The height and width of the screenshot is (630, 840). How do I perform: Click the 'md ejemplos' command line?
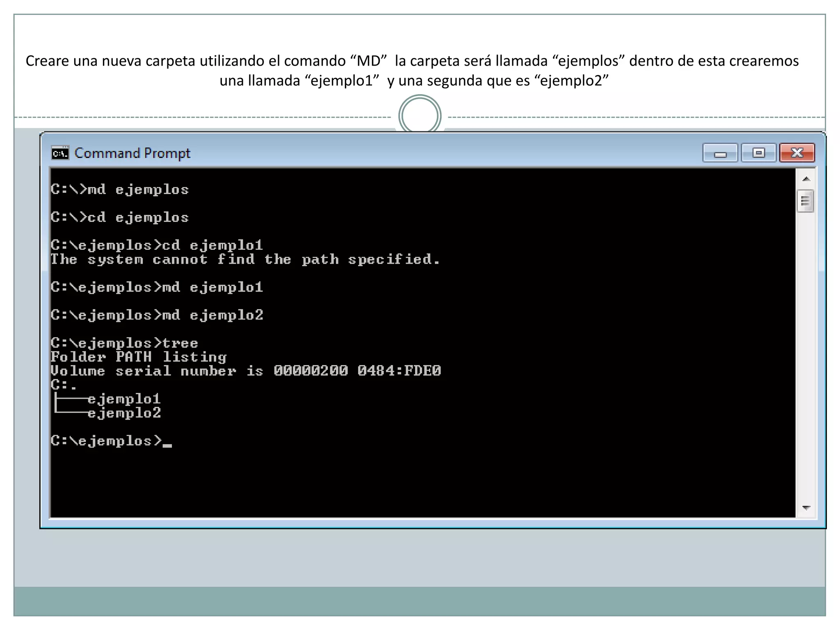[x=120, y=189]
